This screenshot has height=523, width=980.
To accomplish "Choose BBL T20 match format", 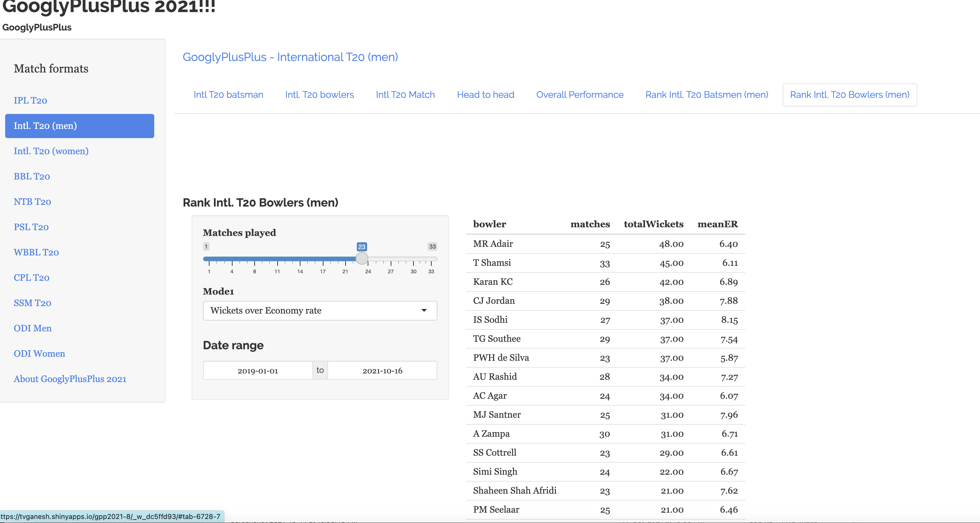I will (x=32, y=176).
